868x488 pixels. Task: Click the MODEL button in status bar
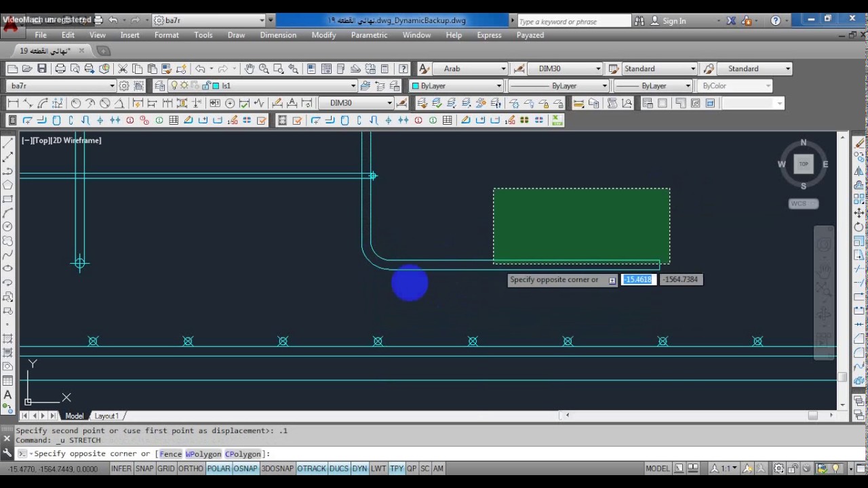[x=657, y=468]
